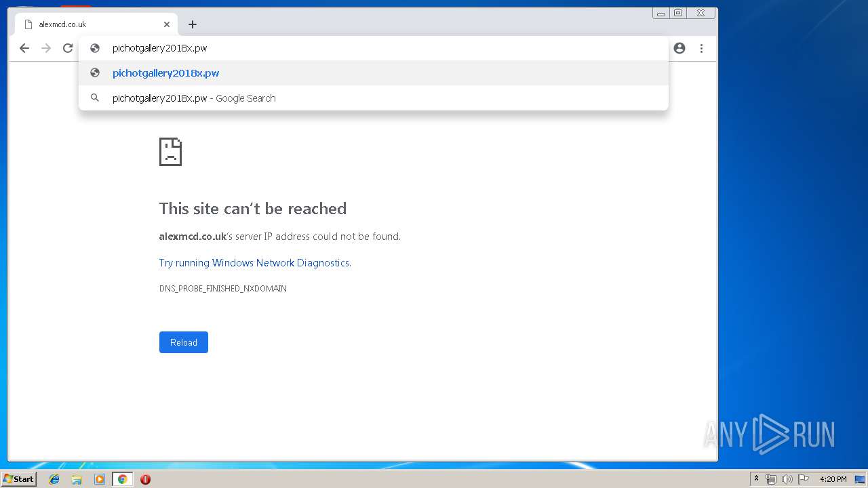The image size is (868, 488).
Task: Click the sad page error icon
Action: [170, 152]
